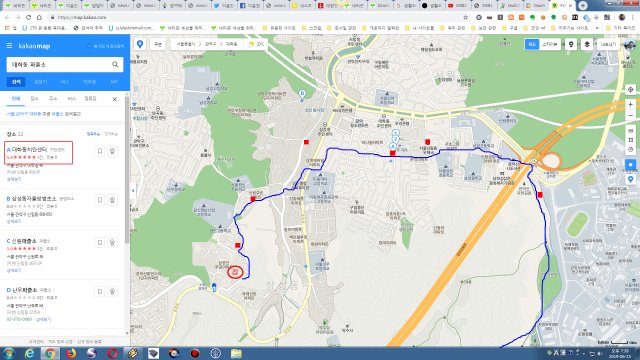Click the search magnifier icon
Viewport: 640px width, 360px height.
[x=115, y=64]
